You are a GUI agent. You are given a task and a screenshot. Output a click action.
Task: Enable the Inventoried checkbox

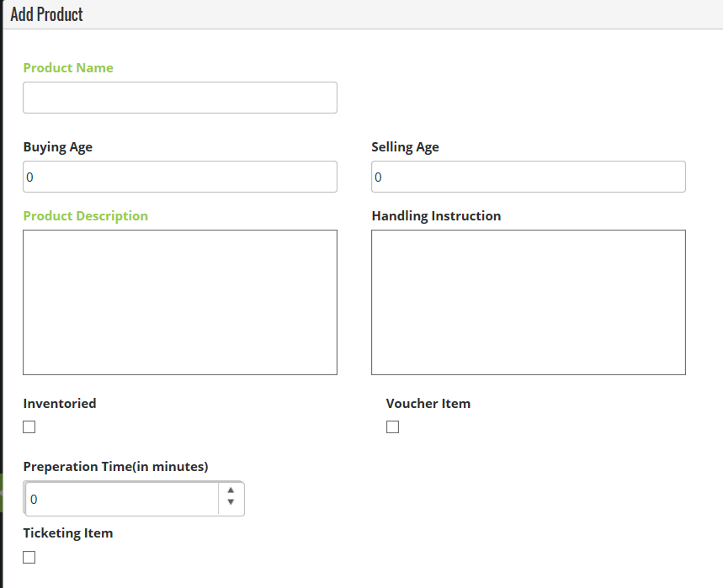point(29,426)
